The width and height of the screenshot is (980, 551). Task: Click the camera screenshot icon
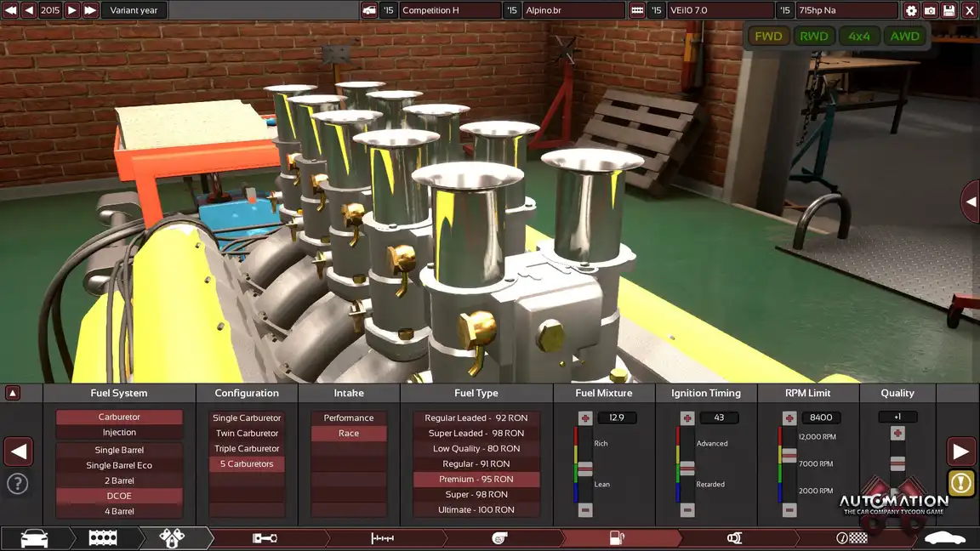930,10
